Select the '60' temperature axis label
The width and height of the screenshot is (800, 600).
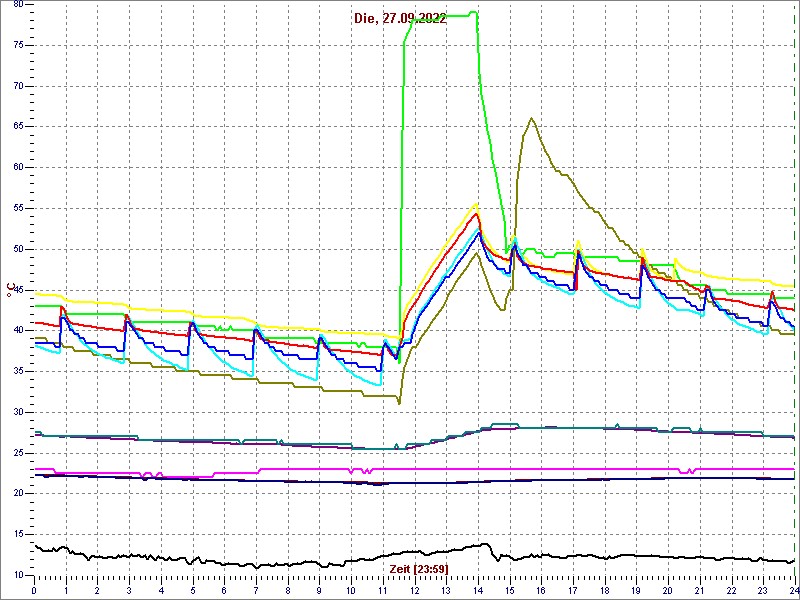[18, 167]
